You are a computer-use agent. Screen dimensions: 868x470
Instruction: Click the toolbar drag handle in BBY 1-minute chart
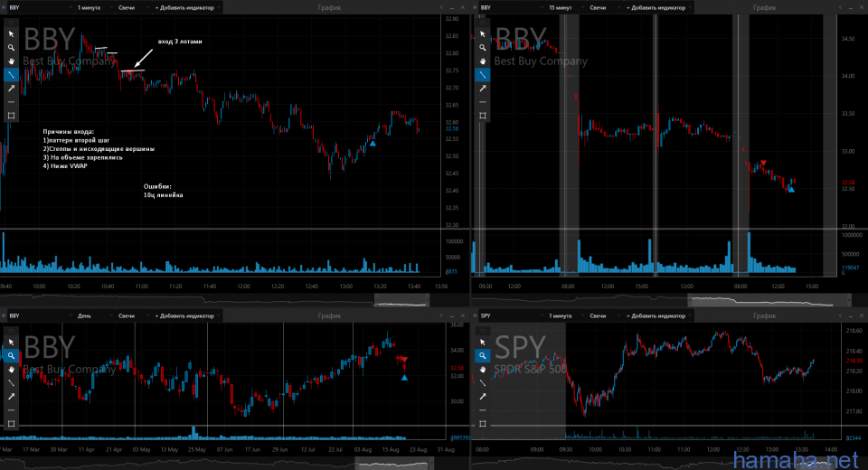pyautogui.click(x=11, y=22)
